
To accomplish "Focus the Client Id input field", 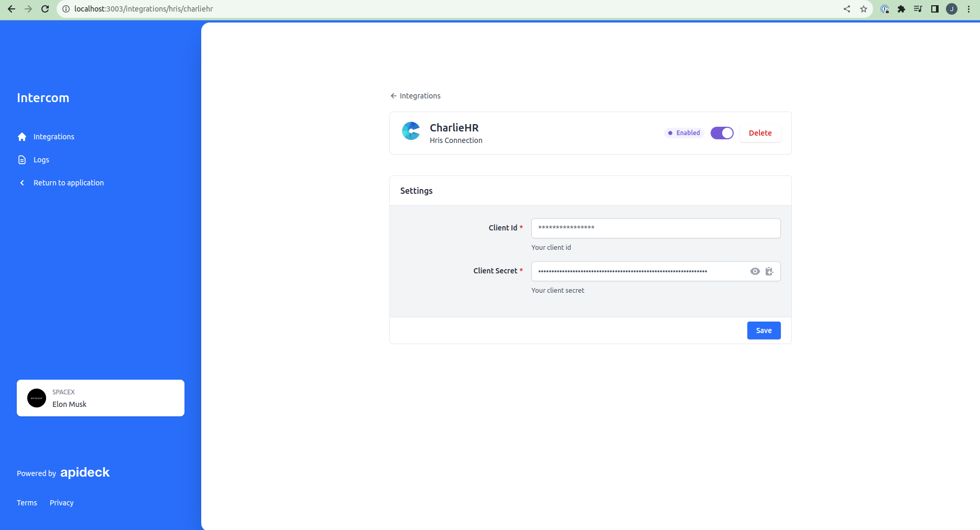I will [656, 228].
